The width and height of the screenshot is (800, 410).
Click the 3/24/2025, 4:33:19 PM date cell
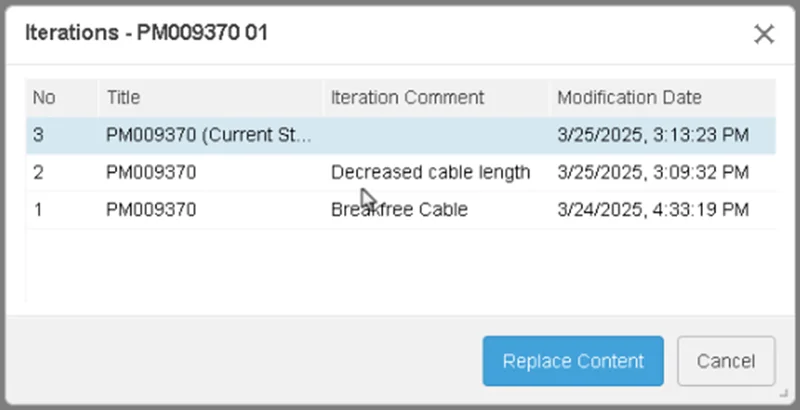tap(652, 210)
